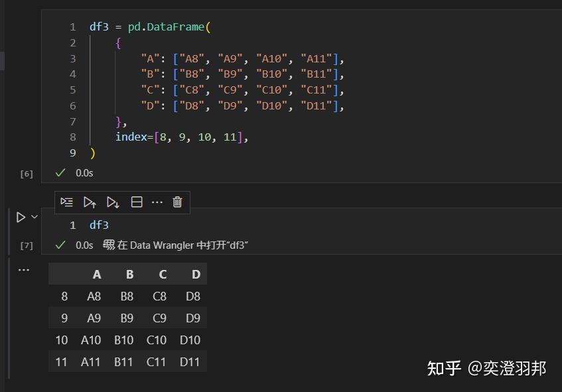Open the output ellipsis menu left of the table
The image size is (562, 392).
point(24,269)
